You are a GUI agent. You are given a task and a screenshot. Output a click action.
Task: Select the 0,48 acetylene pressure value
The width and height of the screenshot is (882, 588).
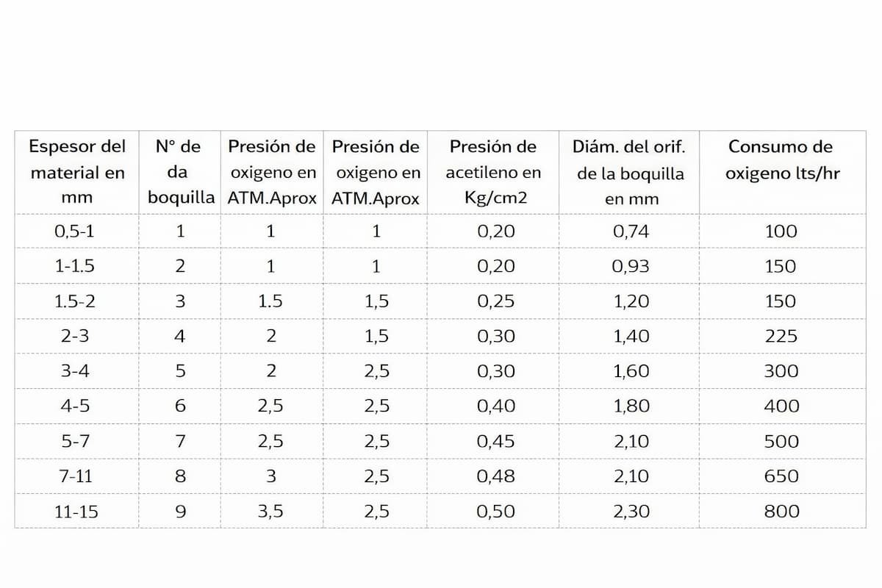496,476
